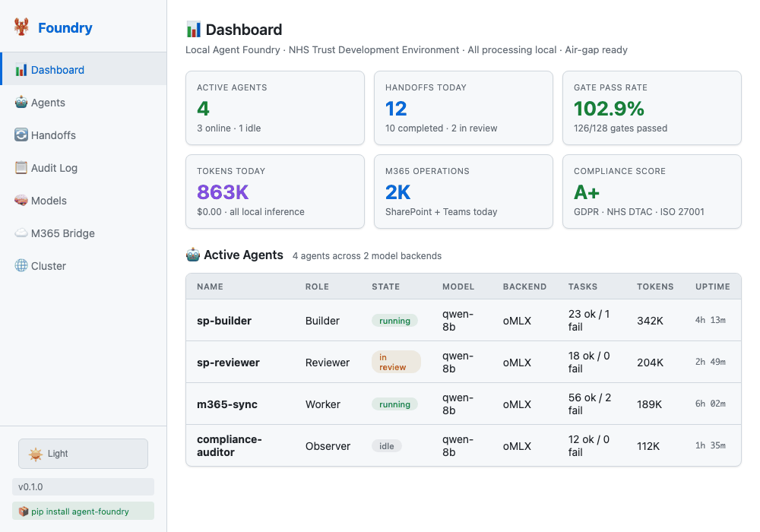The height and width of the screenshot is (532, 760).
Task: Click the NAME column header
Action: point(210,287)
